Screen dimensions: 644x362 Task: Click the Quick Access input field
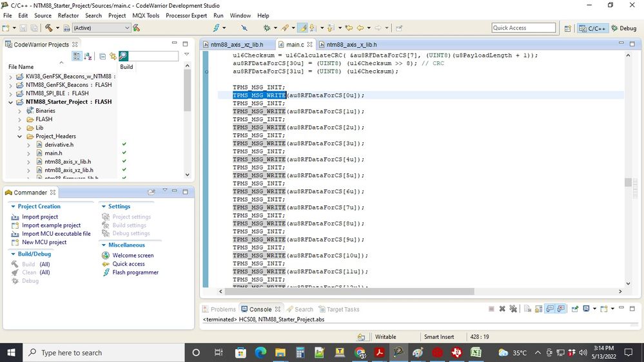pos(523,28)
